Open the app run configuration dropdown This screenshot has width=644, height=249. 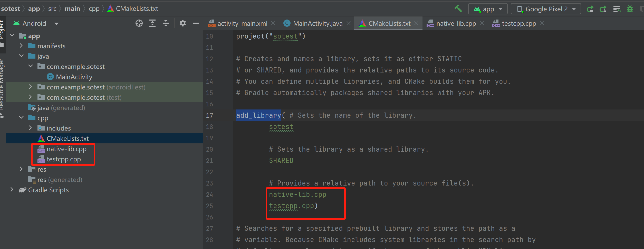tap(488, 9)
